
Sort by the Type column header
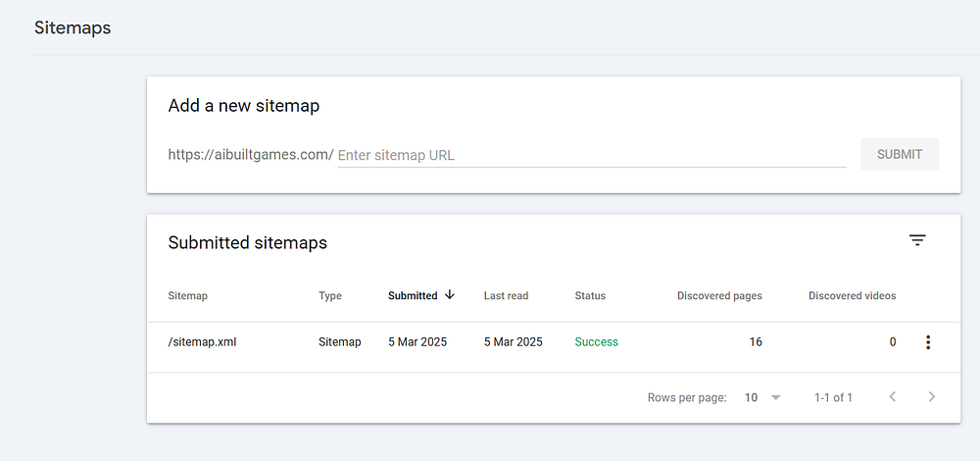(330, 295)
